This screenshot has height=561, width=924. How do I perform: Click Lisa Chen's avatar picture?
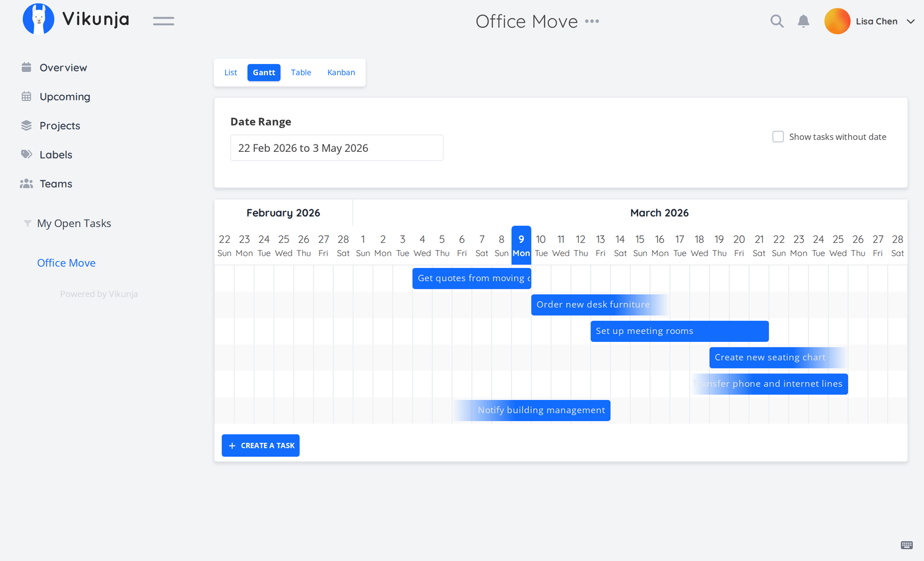click(x=837, y=21)
